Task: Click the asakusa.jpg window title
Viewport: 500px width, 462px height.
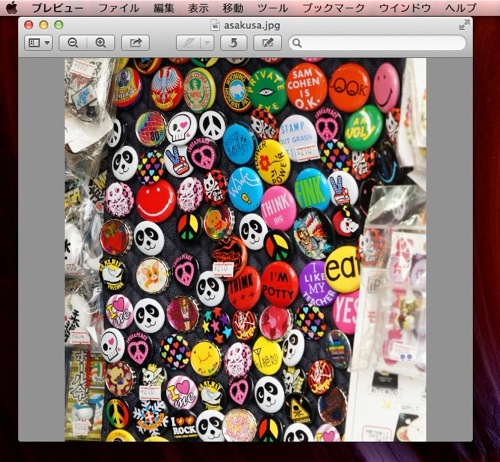Action: point(252,25)
